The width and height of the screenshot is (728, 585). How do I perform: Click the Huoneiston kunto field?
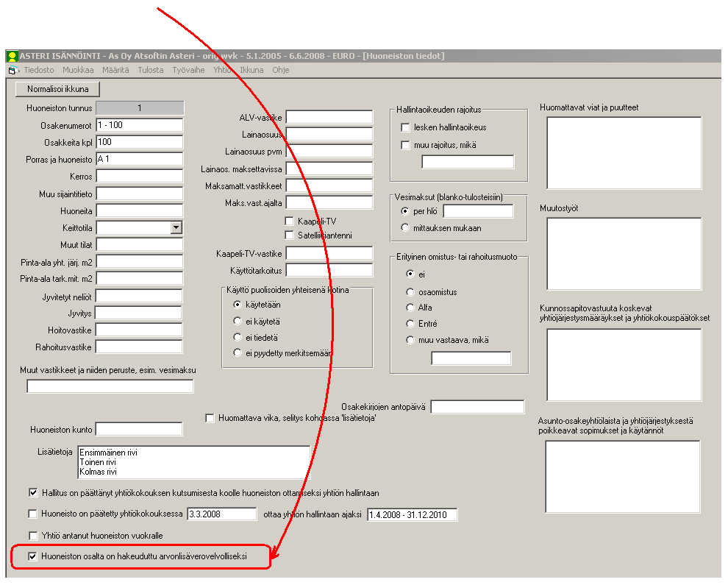click(139, 429)
